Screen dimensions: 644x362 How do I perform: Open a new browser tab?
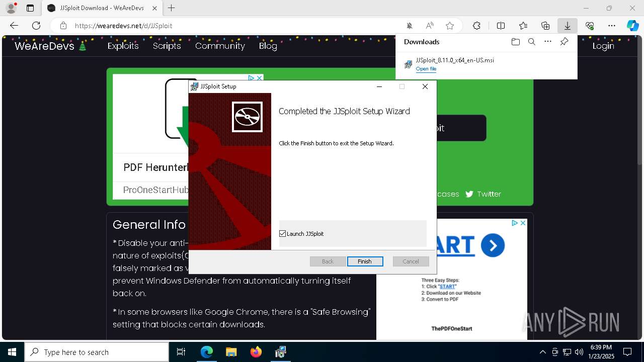click(x=172, y=8)
